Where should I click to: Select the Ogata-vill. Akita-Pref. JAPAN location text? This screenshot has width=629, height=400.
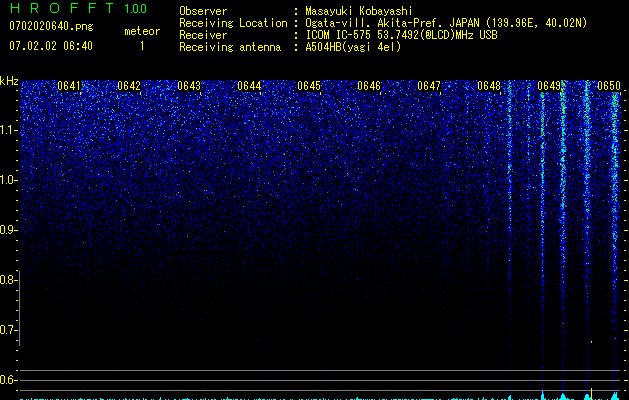pyautogui.click(x=446, y=23)
